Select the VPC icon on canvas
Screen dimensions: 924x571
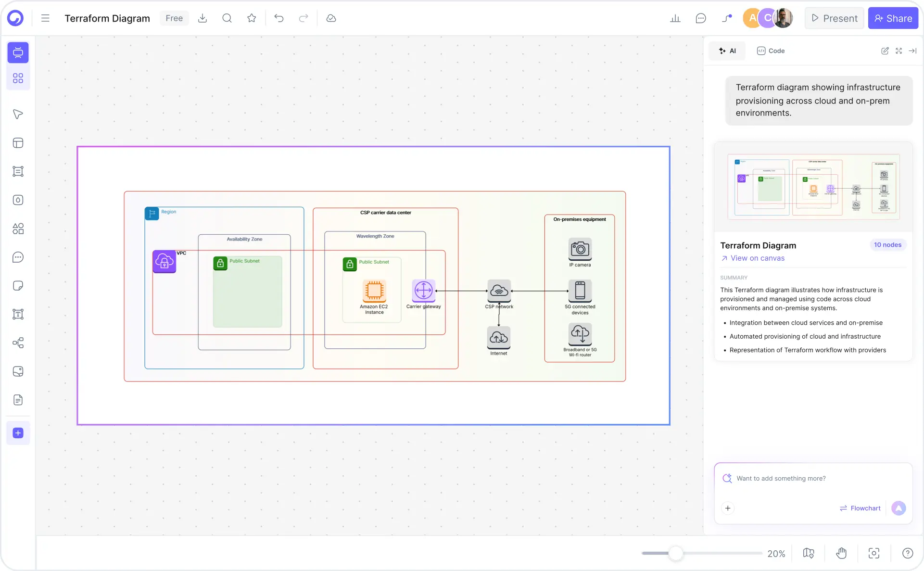[x=165, y=261]
